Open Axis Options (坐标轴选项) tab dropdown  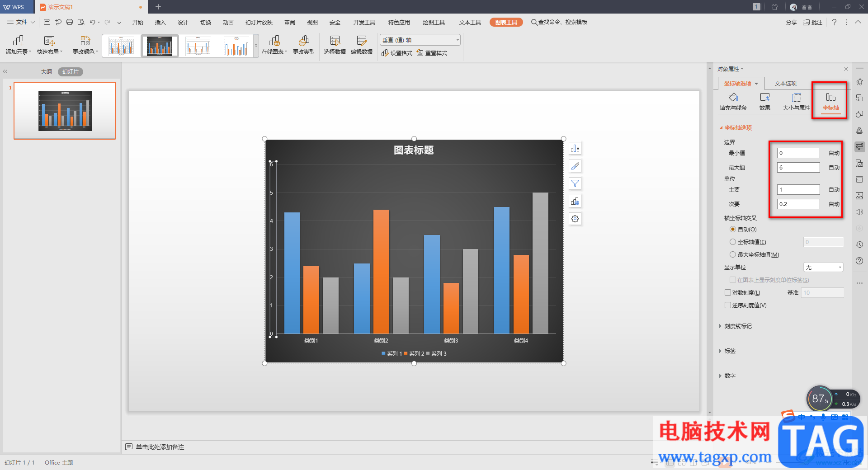pyautogui.click(x=756, y=84)
